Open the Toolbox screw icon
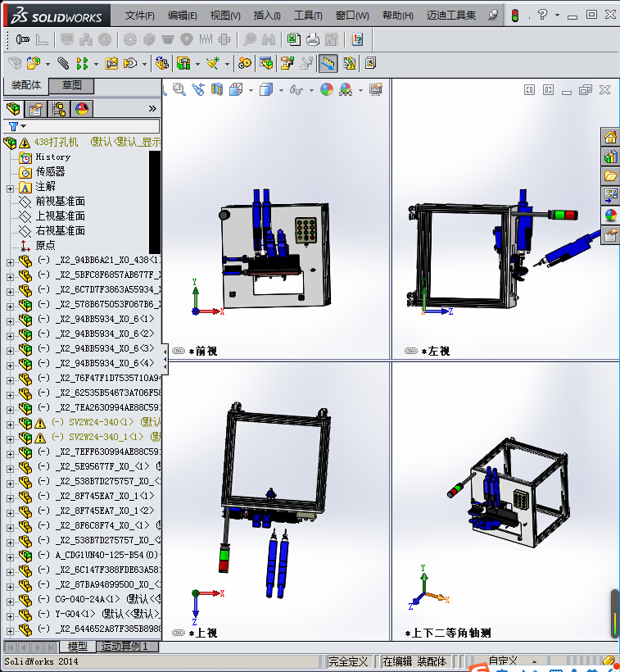 tap(23, 39)
